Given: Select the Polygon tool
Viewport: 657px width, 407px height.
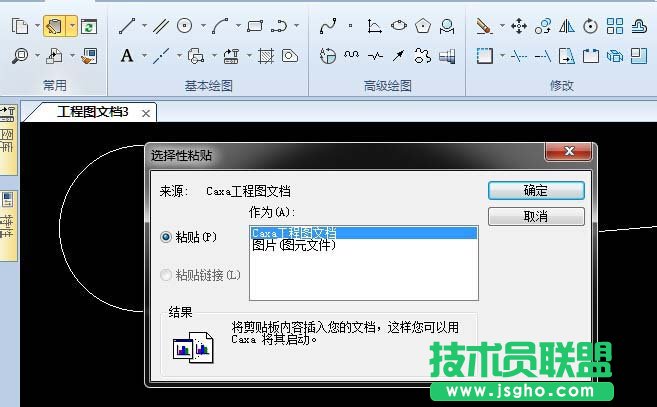Looking at the screenshot, I should [x=423, y=26].
